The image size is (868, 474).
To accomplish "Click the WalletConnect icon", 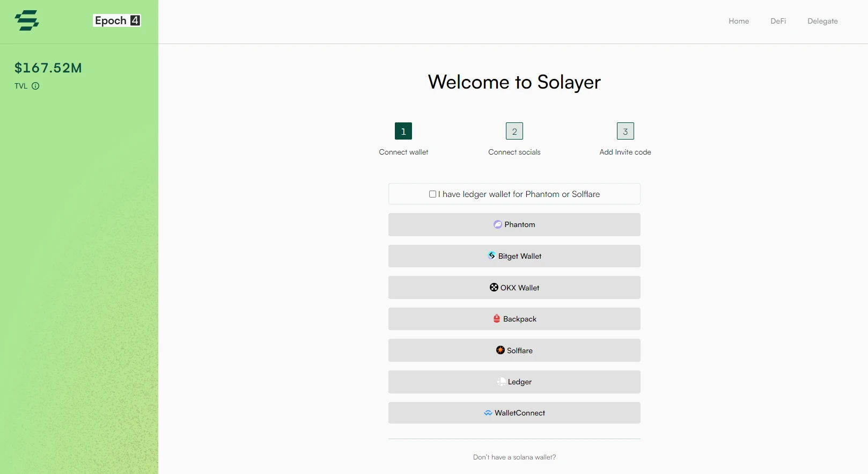I will pyautogui.click(x=488, y=413).
